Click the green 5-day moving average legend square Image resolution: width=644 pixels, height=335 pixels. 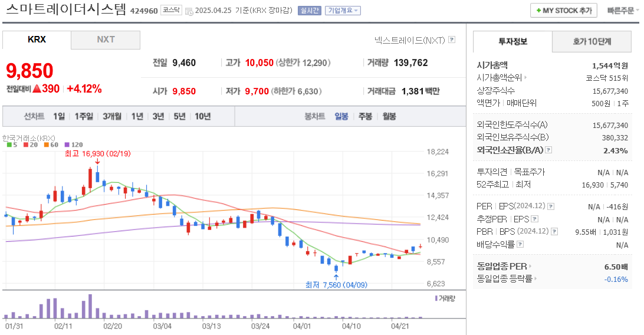click(x=9, y=145)
